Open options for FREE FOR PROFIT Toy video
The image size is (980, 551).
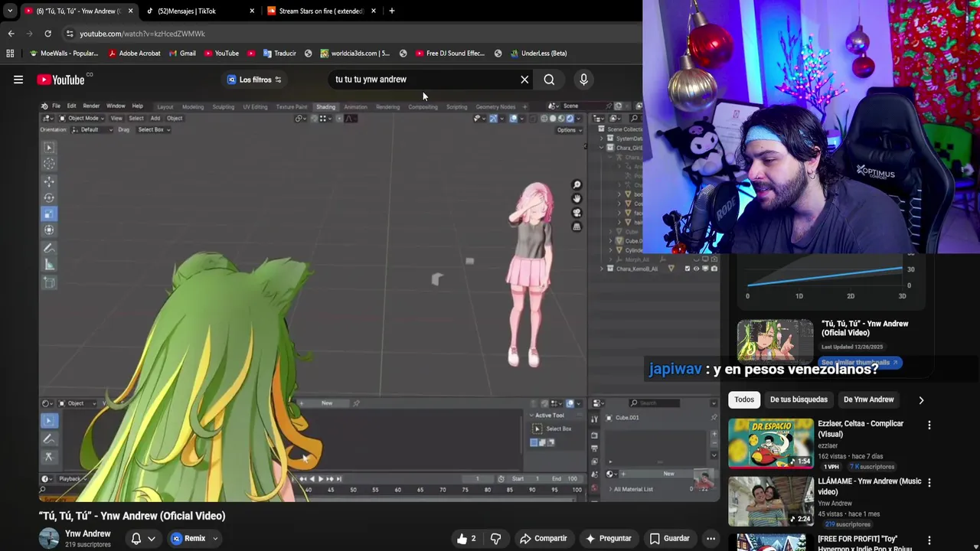[929, 540]
